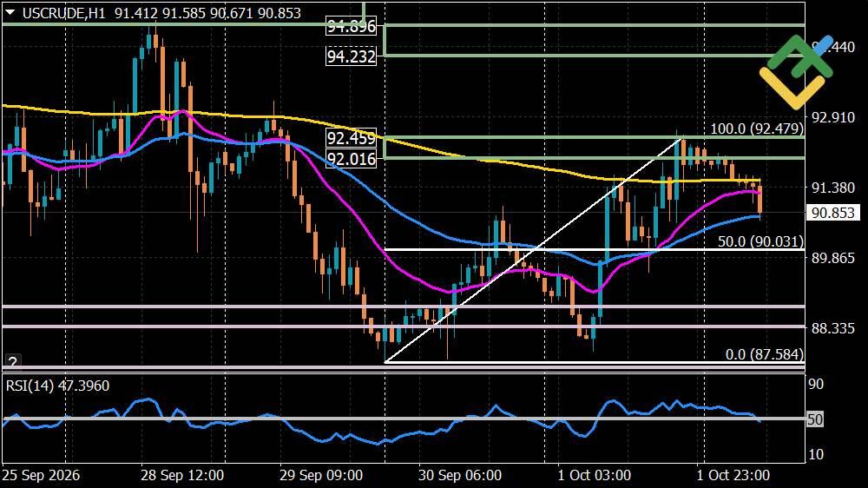Screen dimensions: 868x488
Task: Select the 94.232 price level label
Action: [x=351, y=56]
